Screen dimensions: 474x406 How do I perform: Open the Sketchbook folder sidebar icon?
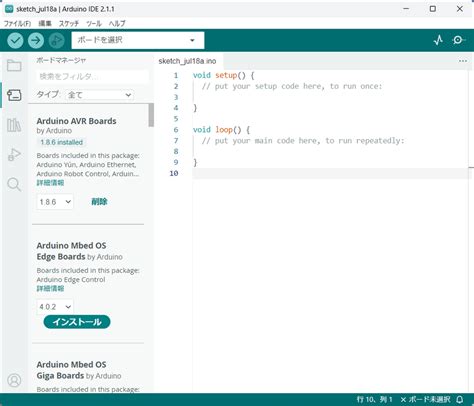pyautogui.click(x=14, y=66)
